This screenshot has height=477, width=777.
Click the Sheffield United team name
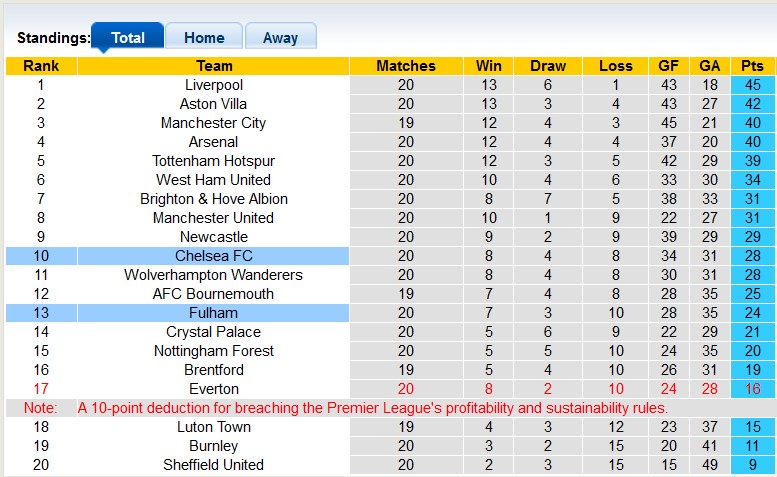pyautogui.click(x=213, y=465)
